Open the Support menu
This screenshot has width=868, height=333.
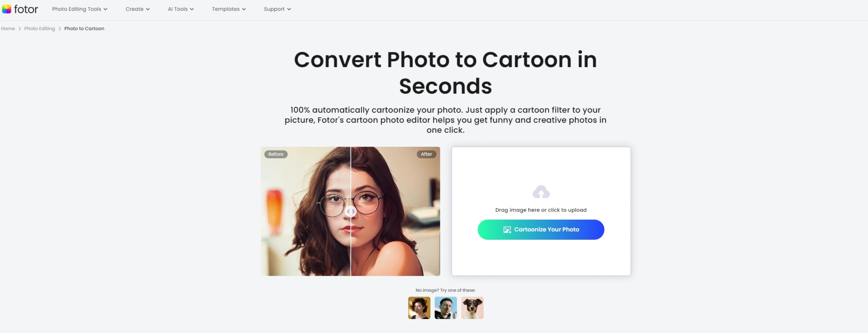(277, 8)
